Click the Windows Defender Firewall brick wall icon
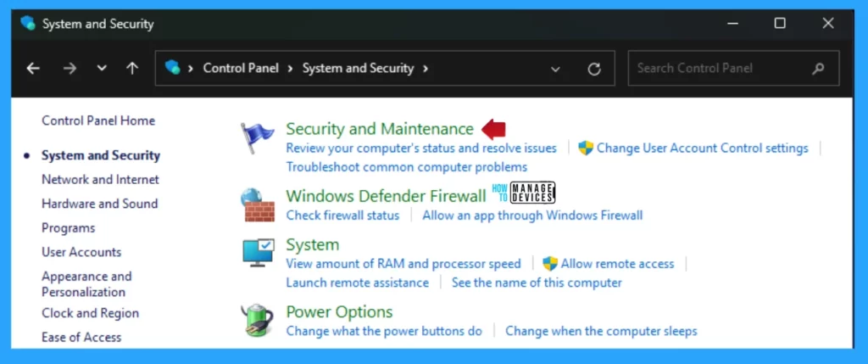The height and width of the screenshot is (364, 868). click(x=258, y=205)
